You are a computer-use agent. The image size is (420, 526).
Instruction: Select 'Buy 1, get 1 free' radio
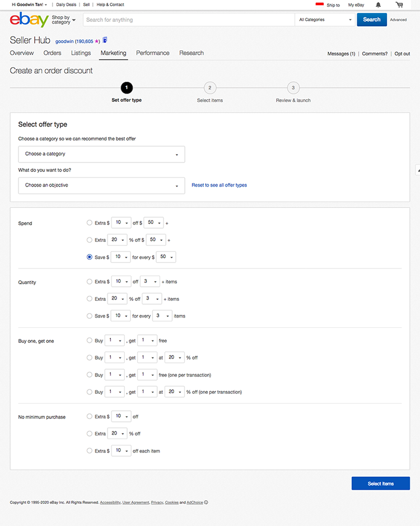(x=89, y=341)
